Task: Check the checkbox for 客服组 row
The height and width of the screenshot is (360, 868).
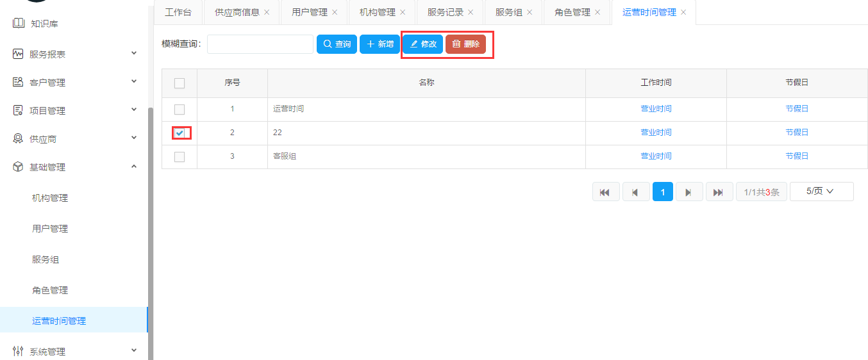Action: (x=179, y=156)
